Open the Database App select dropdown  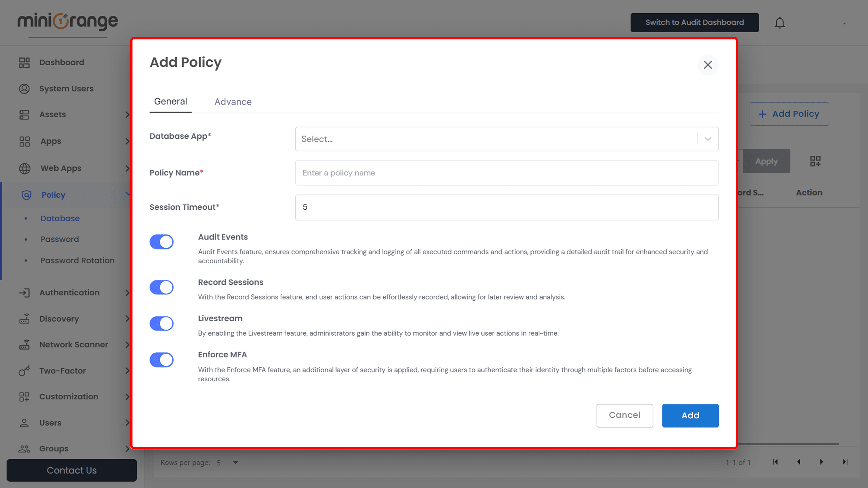click(507, 139)
